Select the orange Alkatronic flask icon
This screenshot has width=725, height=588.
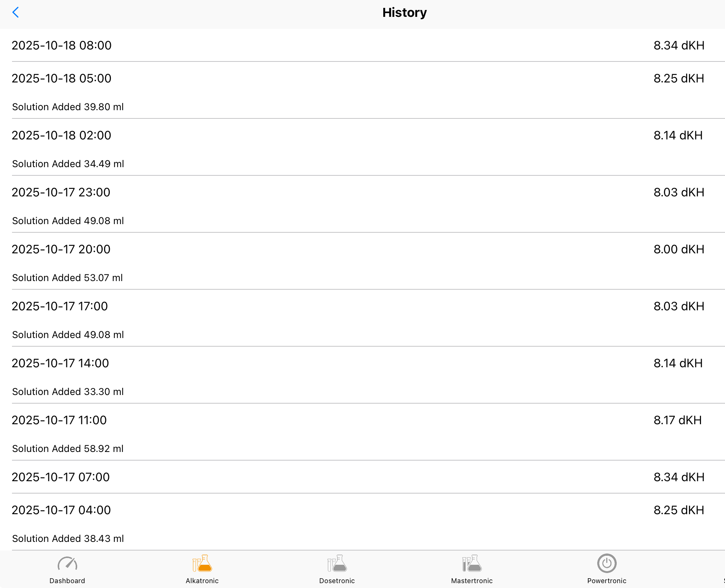202,564
